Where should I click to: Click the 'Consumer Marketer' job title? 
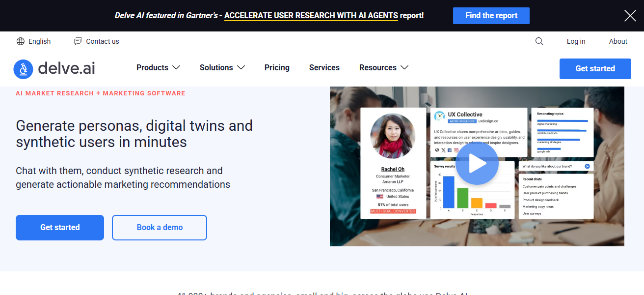[x=393, y=176]
